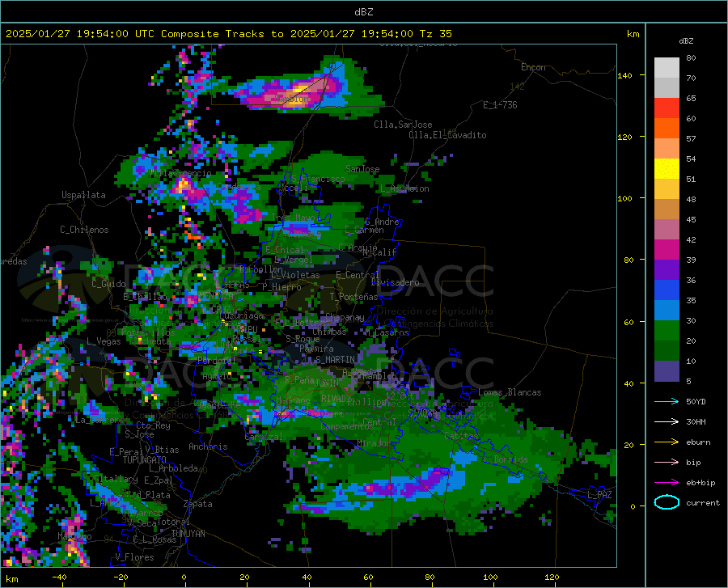This screenshot has height=588, width=728.
Task: Click the 'Lomas_Blancas' map label
Action: [510, 392]
